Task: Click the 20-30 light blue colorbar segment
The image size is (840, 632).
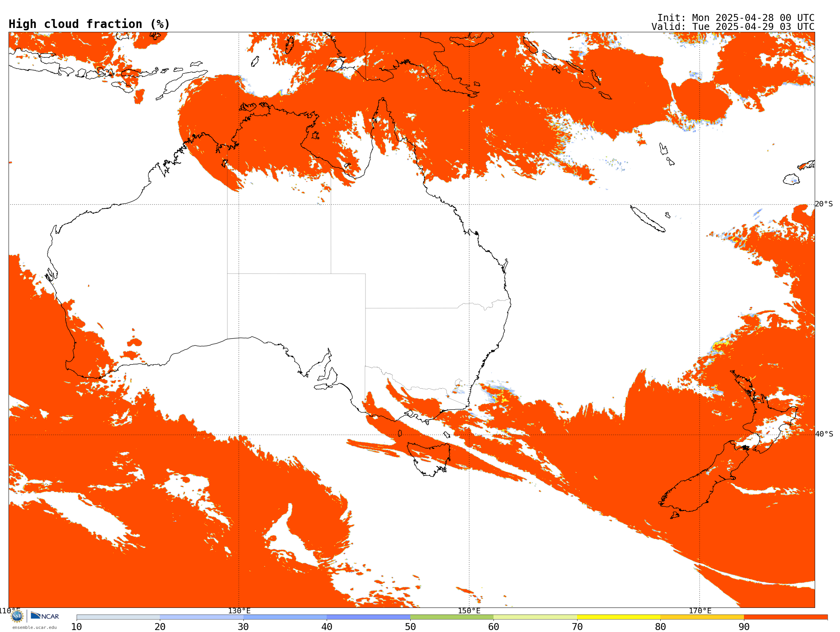Action: coord(202,617)
